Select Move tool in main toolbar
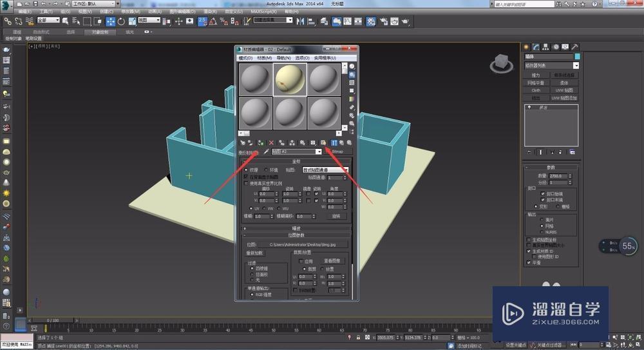 point(111,21)
